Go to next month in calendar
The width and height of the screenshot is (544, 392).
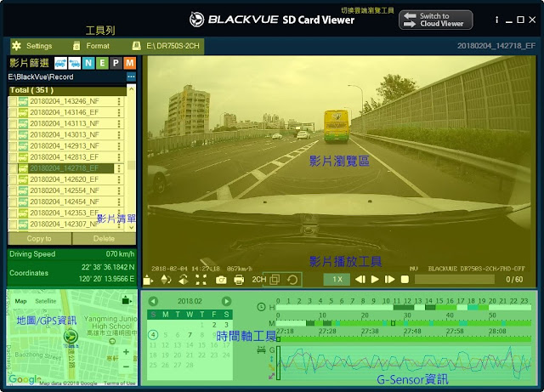(226, 301)
